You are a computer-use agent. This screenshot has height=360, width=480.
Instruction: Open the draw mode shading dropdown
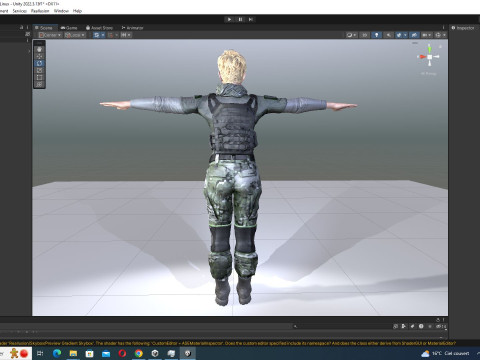tap(351, 35)
